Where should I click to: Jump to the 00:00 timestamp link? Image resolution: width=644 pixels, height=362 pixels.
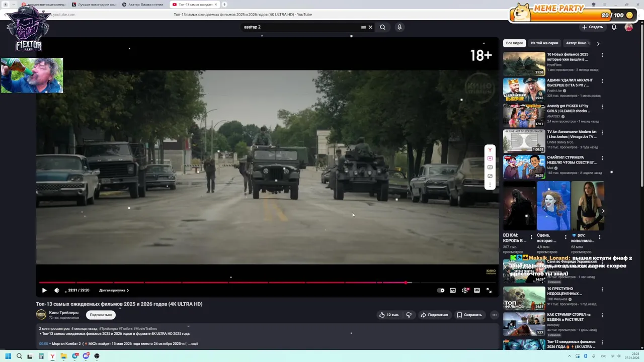44,343
